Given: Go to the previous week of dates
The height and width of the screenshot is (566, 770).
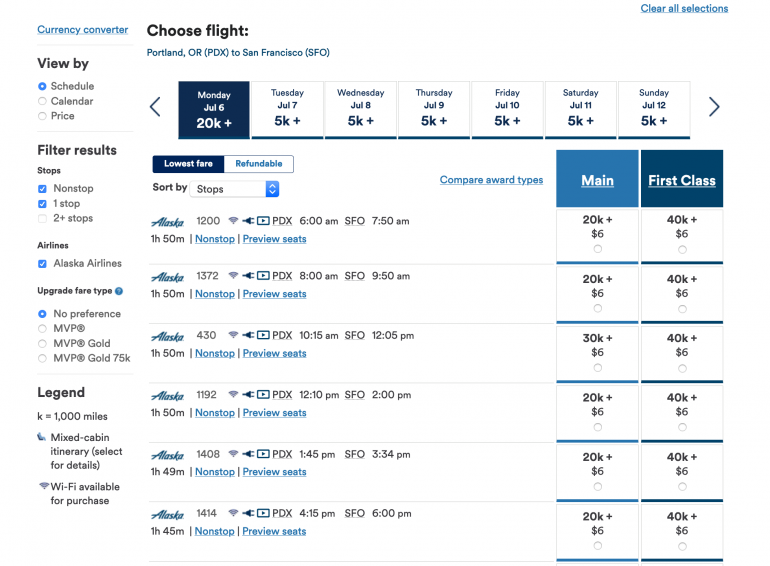Looking at the screenshot, I should (x=155, y=107).
